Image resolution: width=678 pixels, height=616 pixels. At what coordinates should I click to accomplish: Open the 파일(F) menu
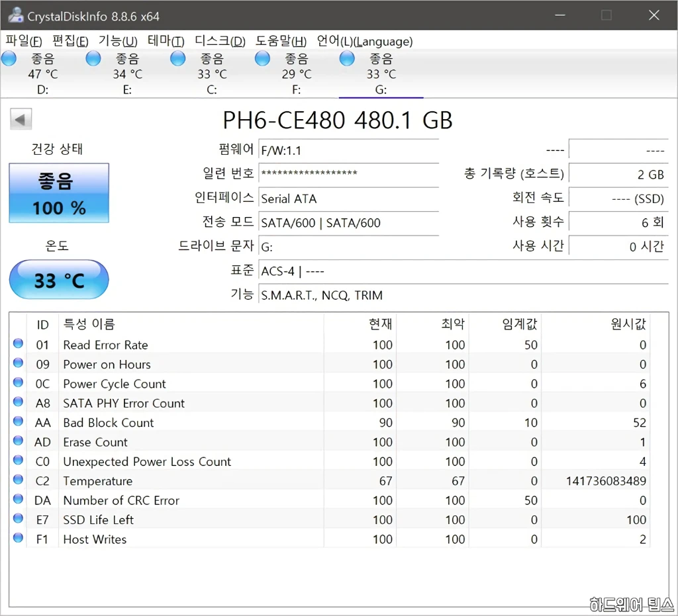tap(24, 41)
